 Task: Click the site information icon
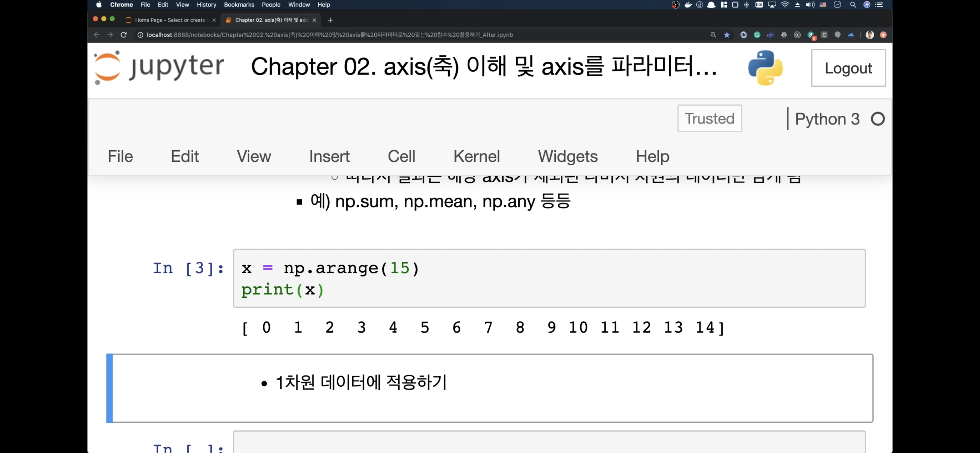pos(140,35)
